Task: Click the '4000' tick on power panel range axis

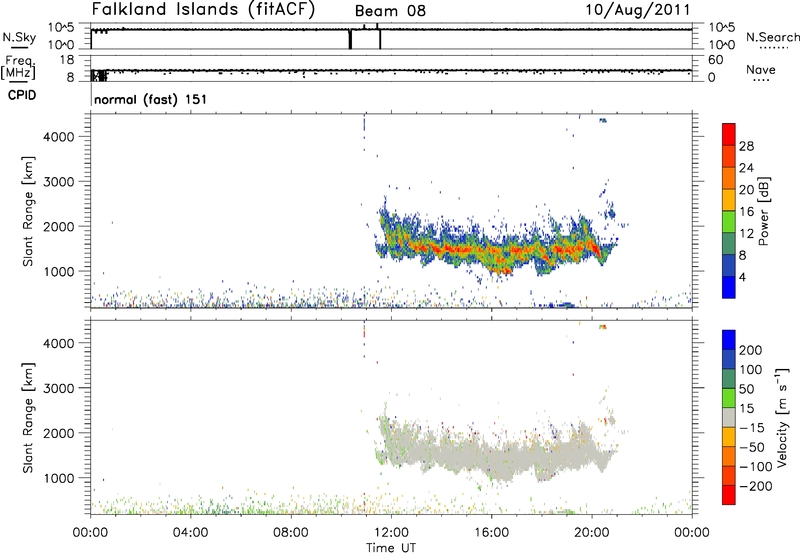Action: [x=59, y=137]
